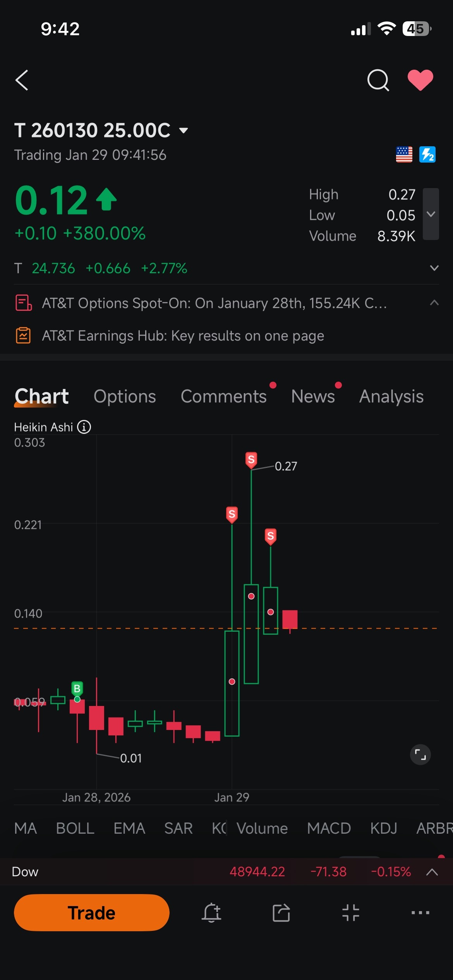Expand the underlying T stock quote row
The image size is (453, 980).
pos(434,268)
